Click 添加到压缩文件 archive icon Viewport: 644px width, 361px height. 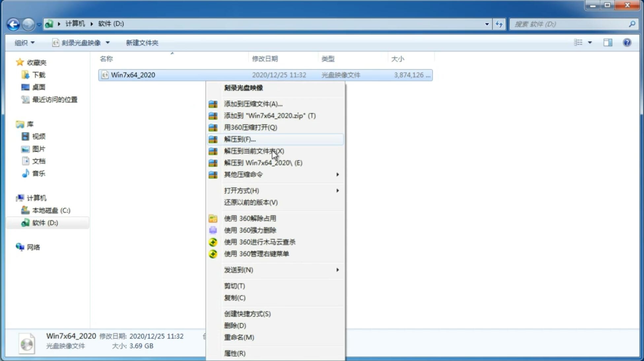[214, 104]
